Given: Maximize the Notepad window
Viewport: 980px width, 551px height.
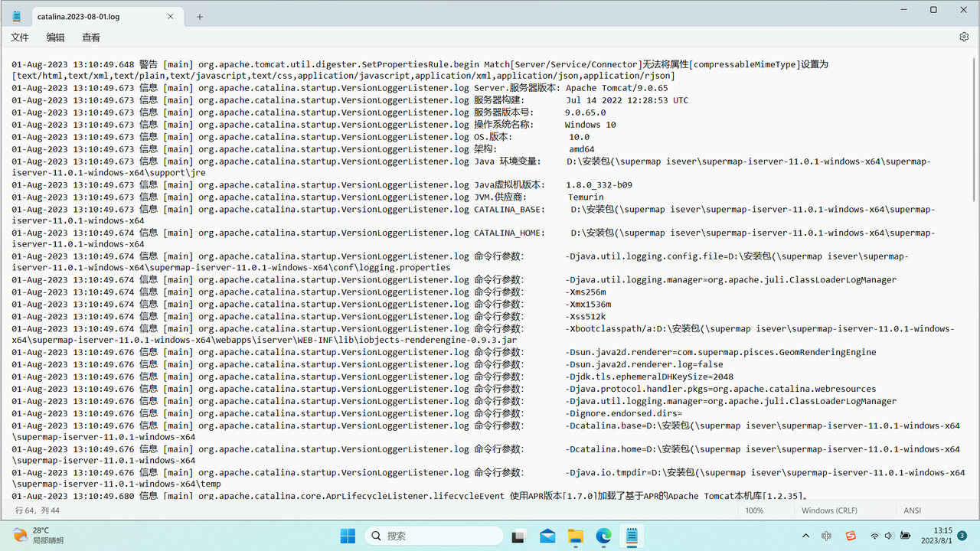Looking at the screenshot, I should click(x=933, y=10).
